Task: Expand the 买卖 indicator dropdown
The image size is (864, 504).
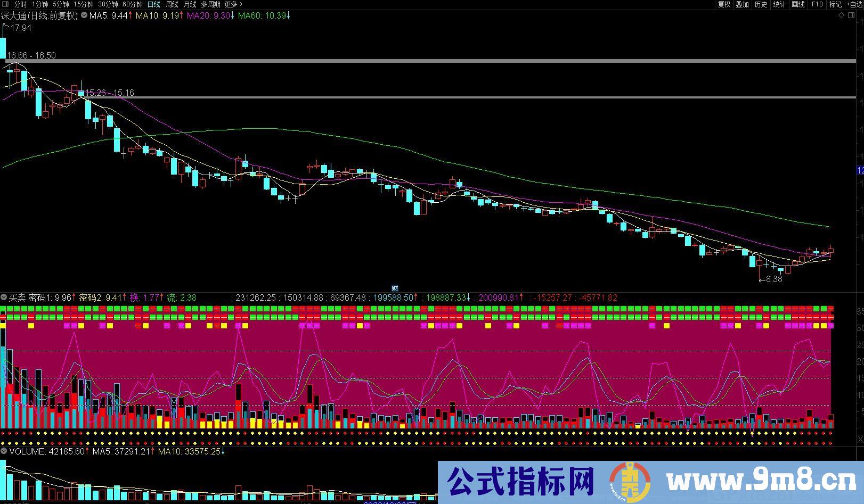Action: (x=4, y=298)
